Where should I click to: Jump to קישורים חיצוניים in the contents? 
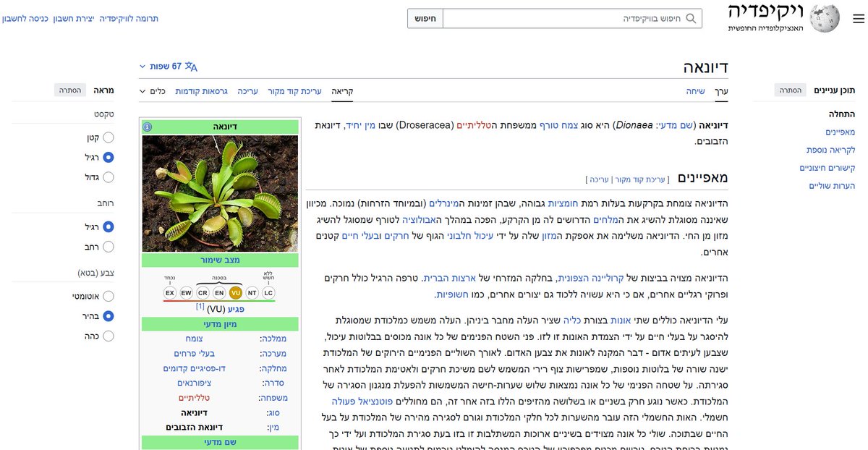click(827, 168)
